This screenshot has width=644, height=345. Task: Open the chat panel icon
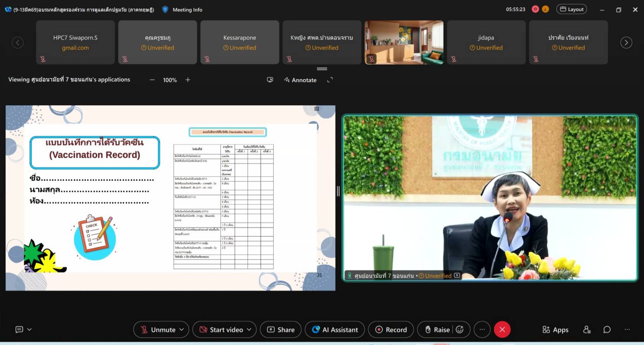607,330
